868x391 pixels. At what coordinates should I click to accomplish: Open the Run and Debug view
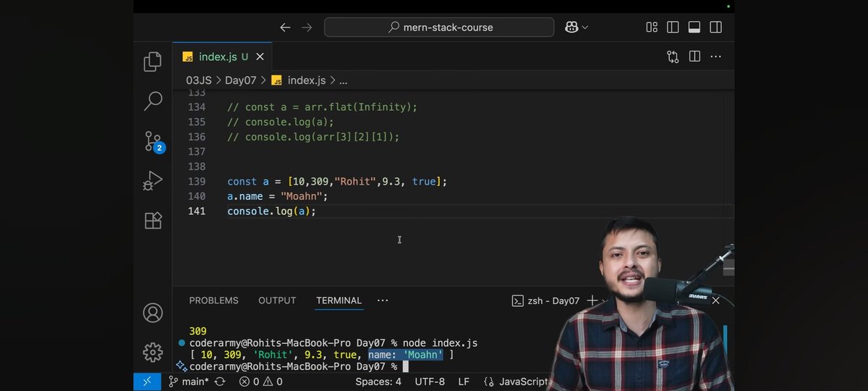(153, 180)
